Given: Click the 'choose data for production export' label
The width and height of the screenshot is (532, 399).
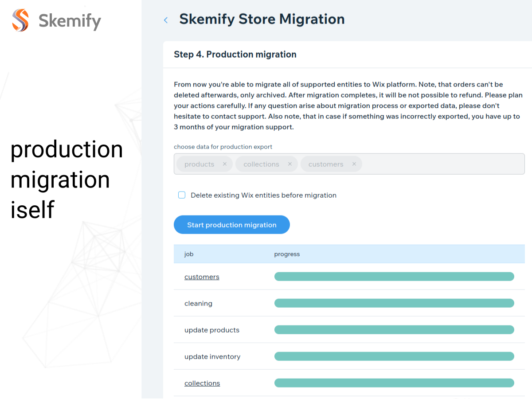Looking at the screenshot, I should coord(223,147).
